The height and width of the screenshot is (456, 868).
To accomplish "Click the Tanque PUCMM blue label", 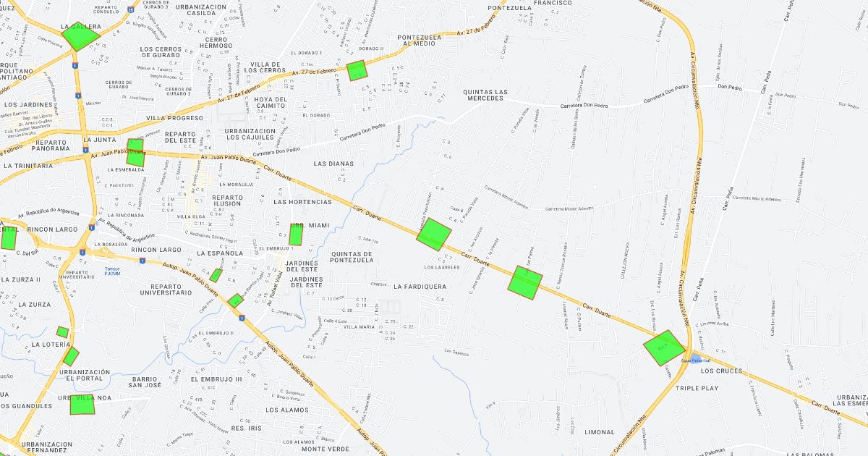I will click(x=112, y=271).
